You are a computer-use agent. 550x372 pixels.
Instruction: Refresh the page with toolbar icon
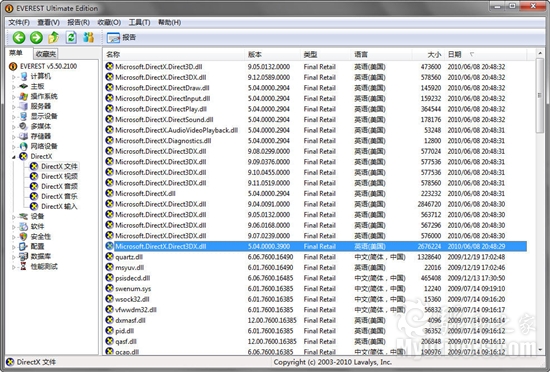[71, 37]
